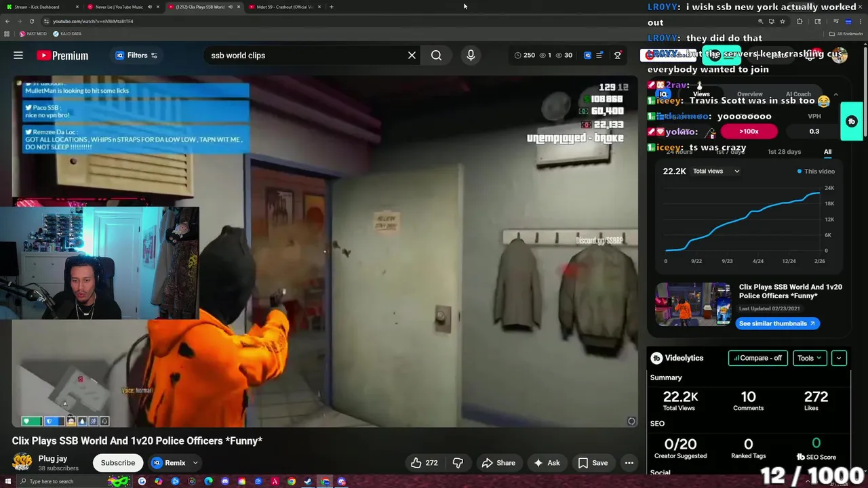Open Steam from the taskbar
This screenshot has width=868, height=488.
pos(308,481)
